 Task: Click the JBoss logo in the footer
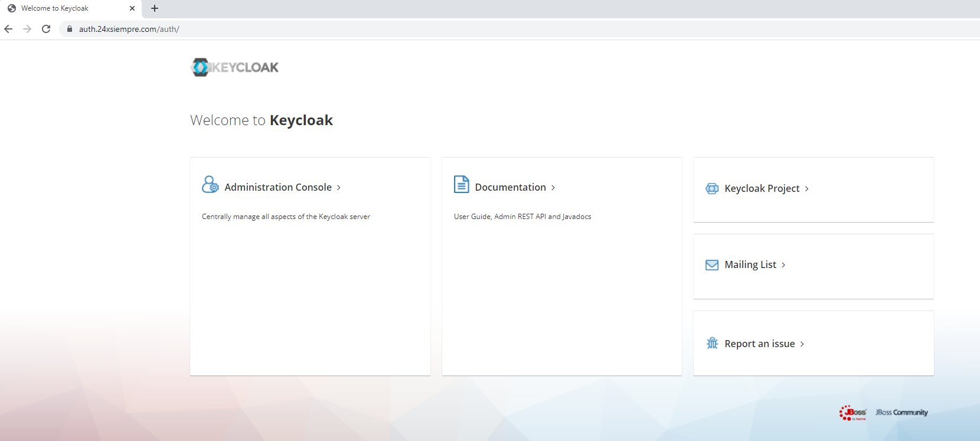tap(852, 413)
